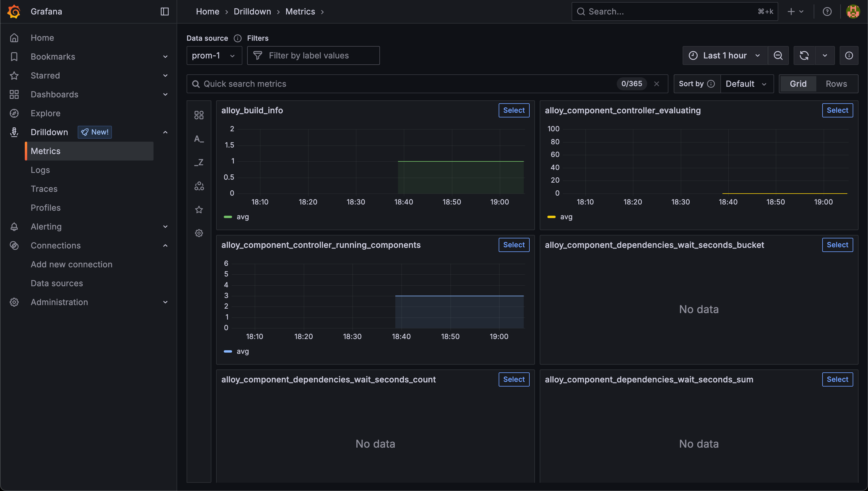
Task: Expand the Bookmarks section chevron
Action: point(165,57)
